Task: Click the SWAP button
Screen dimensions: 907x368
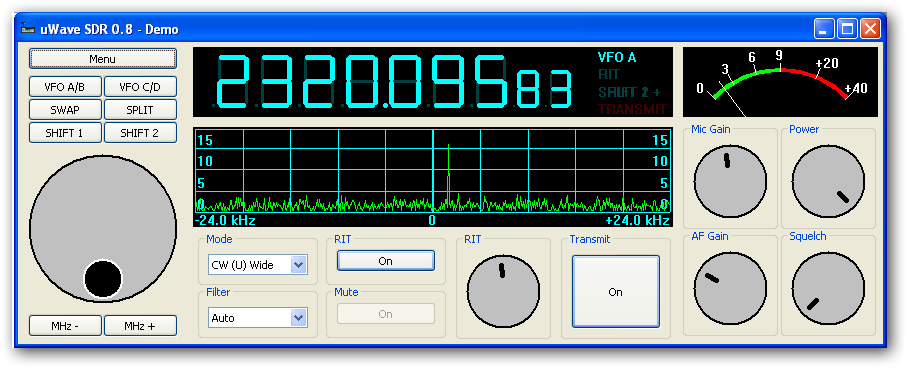Action: click(x=65, y=110)
